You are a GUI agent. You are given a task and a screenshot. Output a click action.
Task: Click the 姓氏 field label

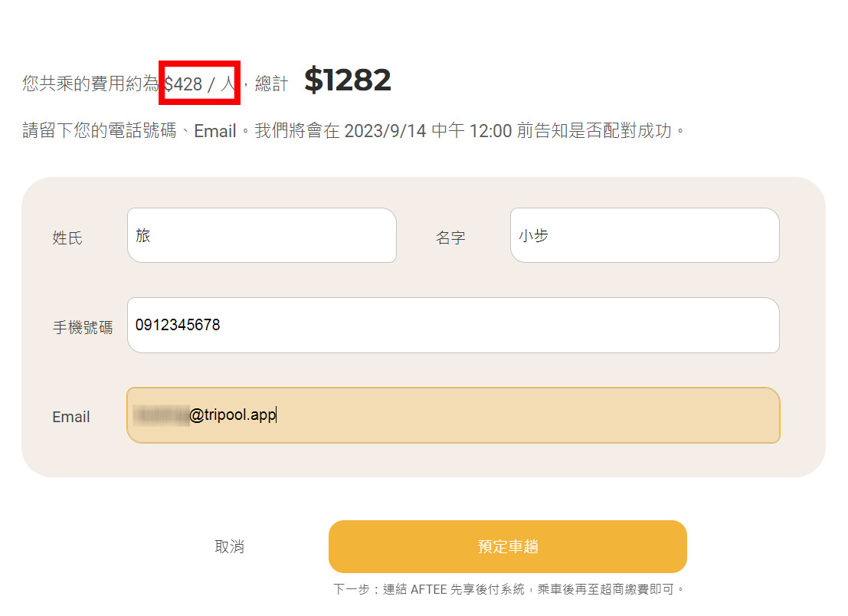(67, 238)
